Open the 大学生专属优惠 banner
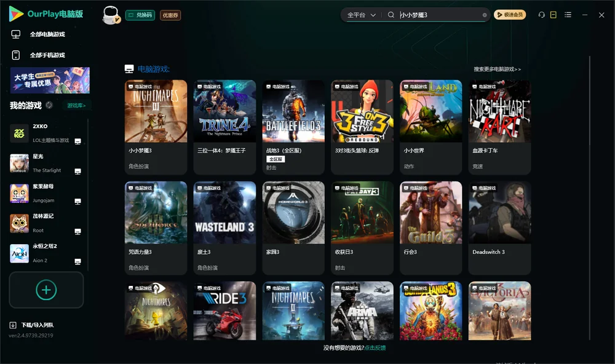Image resolution: width=615 pixels, height=364 pixels. [x=50, y=81]
